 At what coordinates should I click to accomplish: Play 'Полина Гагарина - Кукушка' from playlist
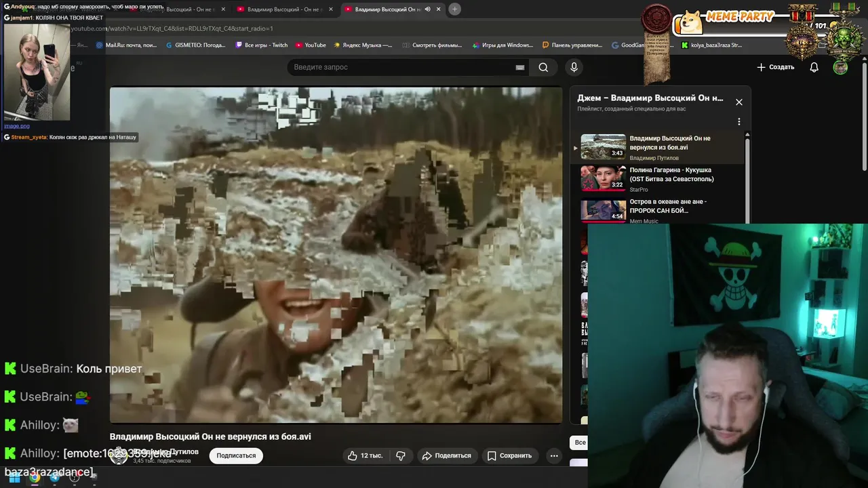(x=661, y=178)
